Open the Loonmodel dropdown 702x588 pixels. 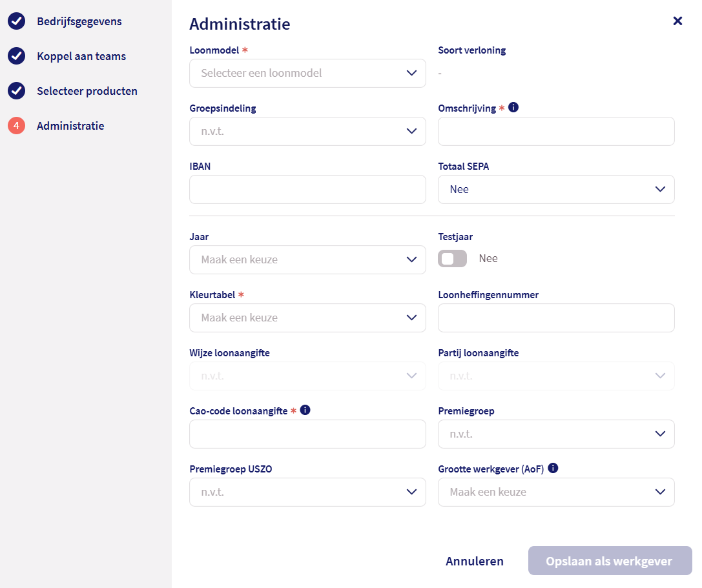307,73
